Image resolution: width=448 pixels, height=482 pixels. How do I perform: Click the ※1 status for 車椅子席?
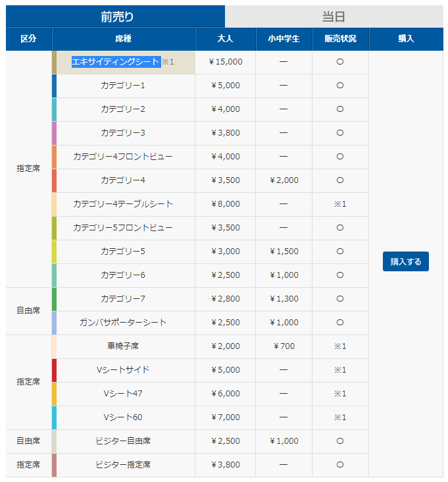point(340,346)
